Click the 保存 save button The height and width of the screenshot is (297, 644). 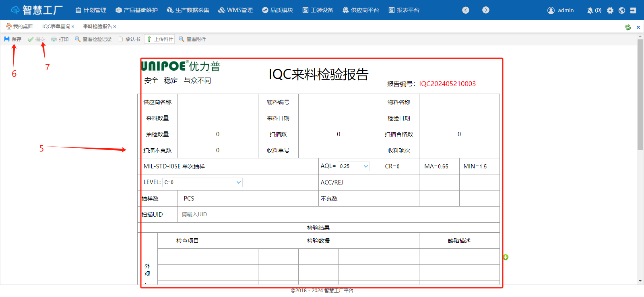click(x=13, y=39)
